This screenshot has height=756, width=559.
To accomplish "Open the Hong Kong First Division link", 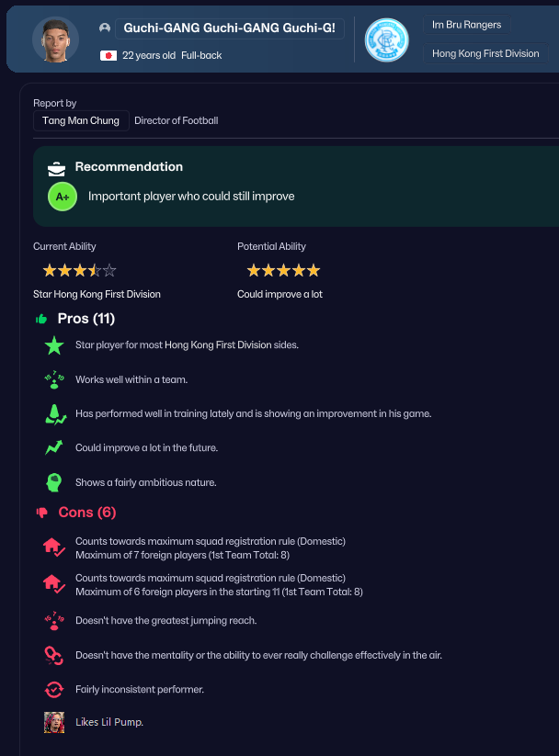I will tap(485, 53).
